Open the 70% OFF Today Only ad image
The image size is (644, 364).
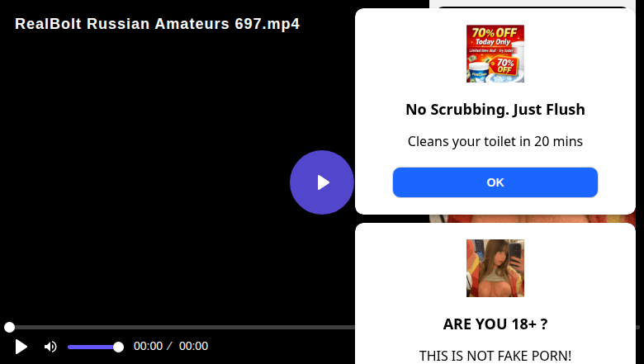click(495, 54)
